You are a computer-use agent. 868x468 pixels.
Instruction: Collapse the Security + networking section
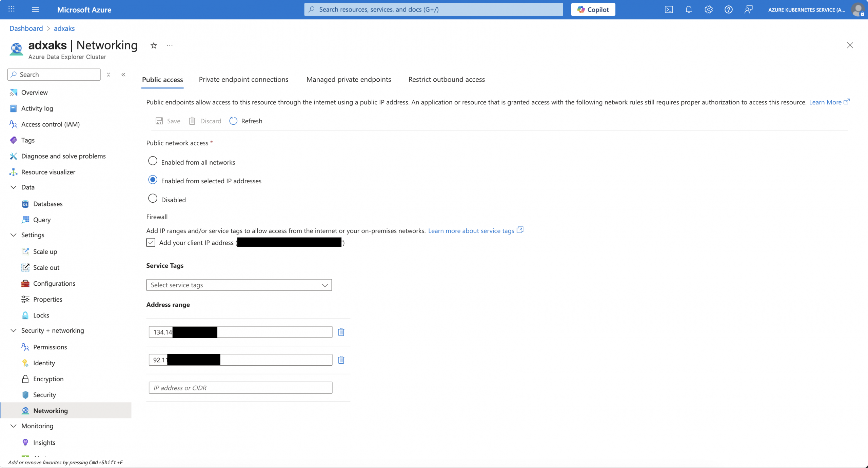14,330
